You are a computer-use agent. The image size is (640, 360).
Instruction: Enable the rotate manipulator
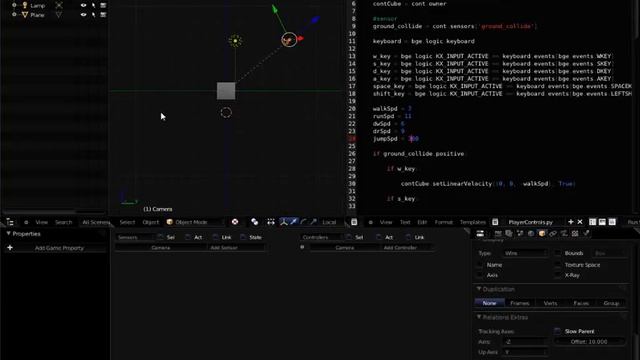(x=303, y=222)
